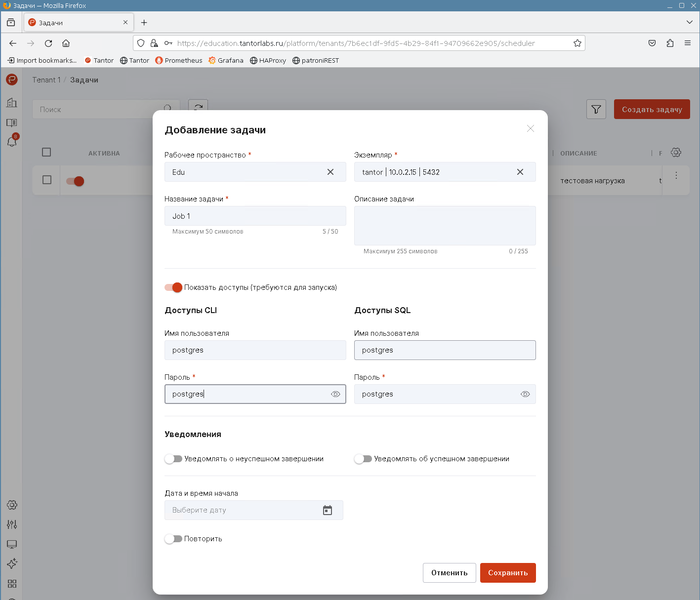Open notifications bell in sidebar
Screen dimensions: 700x600
coord(12,142)
